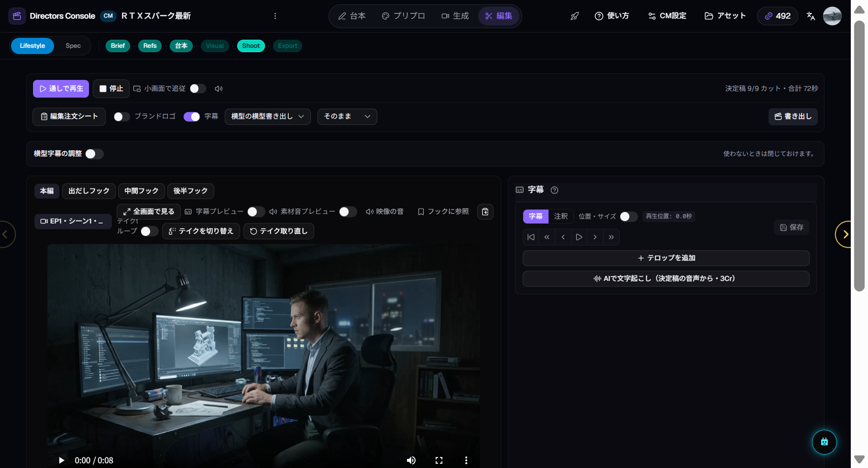
Task: Click clipboard copy icon button
Action: pyautogui.click(x=485, y=212)
